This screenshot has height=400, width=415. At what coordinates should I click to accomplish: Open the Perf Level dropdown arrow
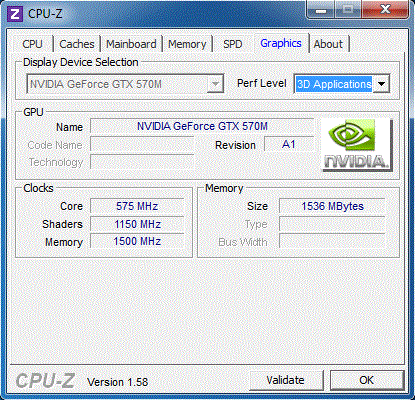[381, 84]
